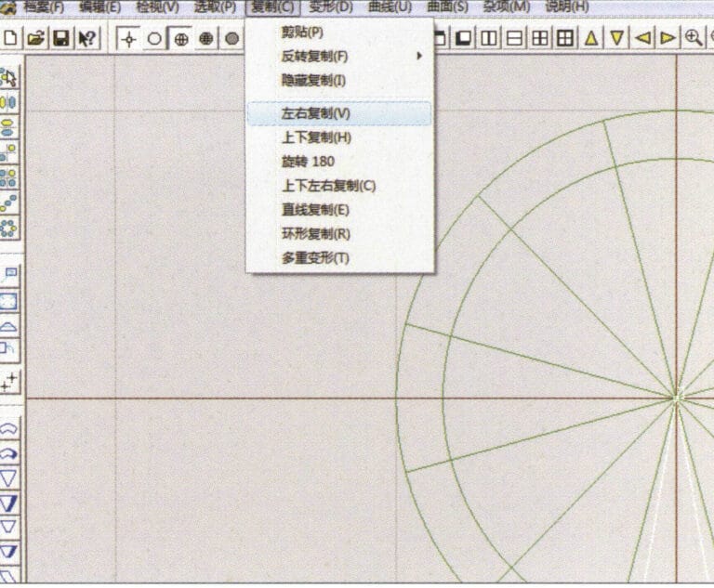The height and width of the screenshot is (588, 714).
Task: Close the open 复制(C) menu
Action: (x=272, y=7)
